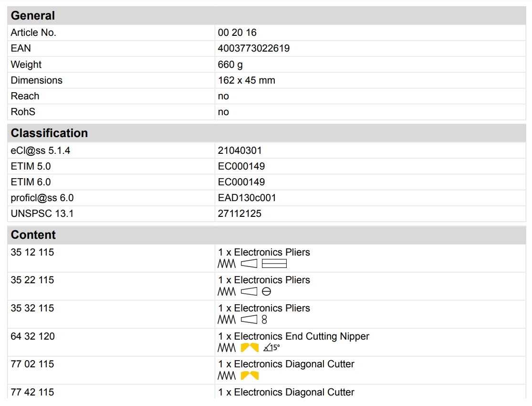Click the Weight value 660 g
Viewport: 532px width, 406px height.
click(x=230, y=64)
